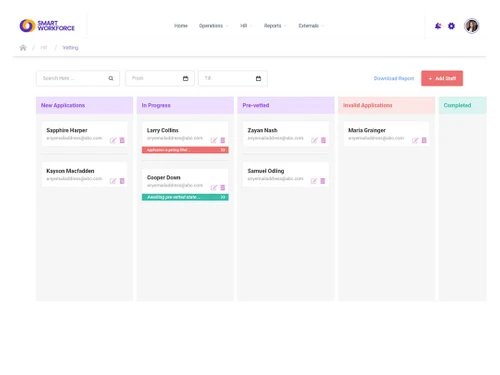Edit Larry Collins' application
The width and height of the screenshot is (500, 375).
click(x=214, y=140)
